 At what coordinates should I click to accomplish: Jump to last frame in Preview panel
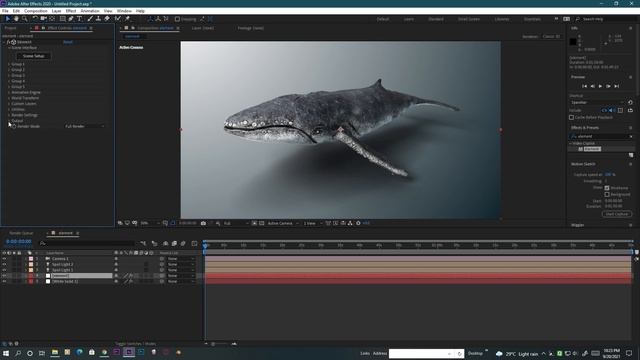click(616, 86)
